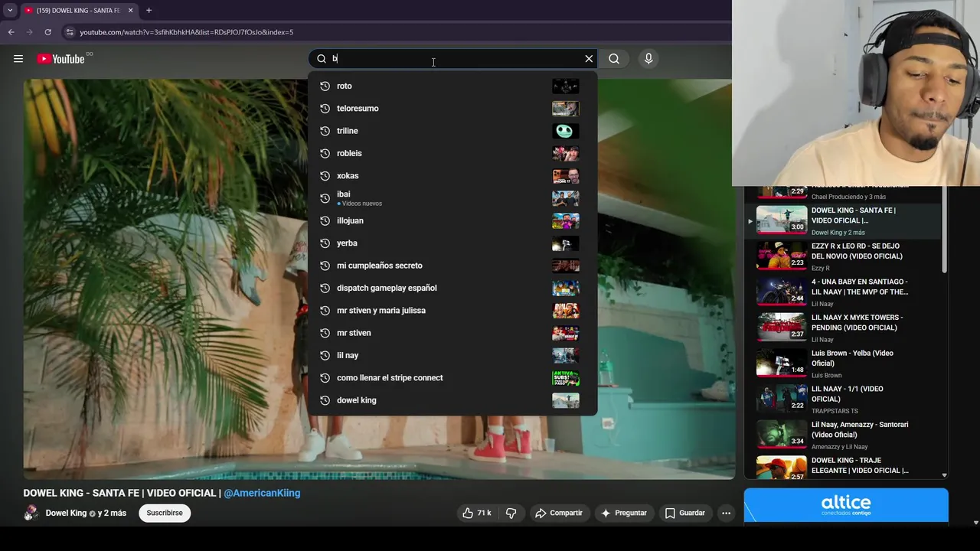
Task: Pick 'mr stiven y maria julissa' suggestion
Action: (452, 311)
